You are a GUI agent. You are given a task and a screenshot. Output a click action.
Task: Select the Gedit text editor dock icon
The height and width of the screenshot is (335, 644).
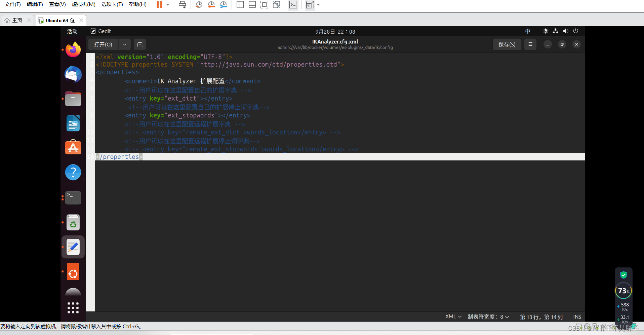(x=73, y=247)
